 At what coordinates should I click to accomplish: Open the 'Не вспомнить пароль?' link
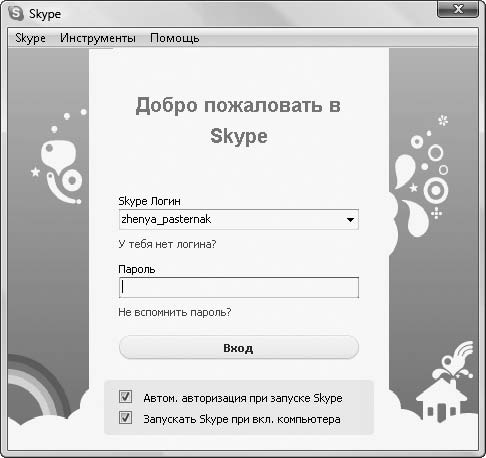click(x=175, y=312)
